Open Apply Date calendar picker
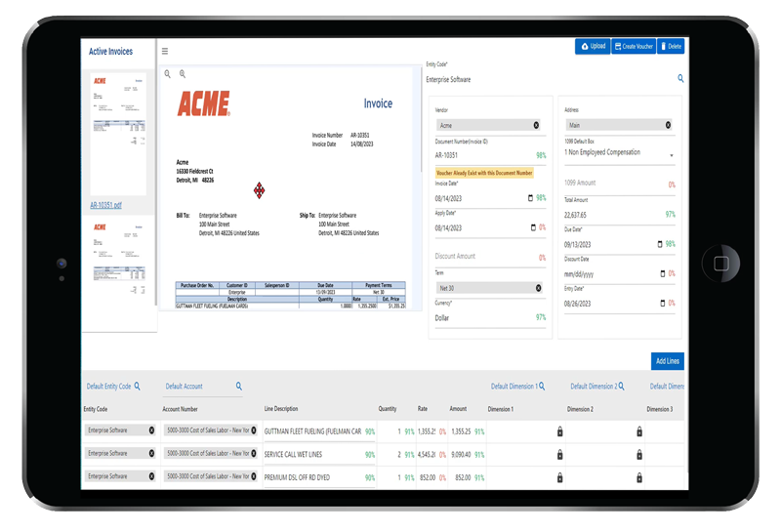Image resolution: width=781 pixels, height=532 pixels. pos(533,227)
